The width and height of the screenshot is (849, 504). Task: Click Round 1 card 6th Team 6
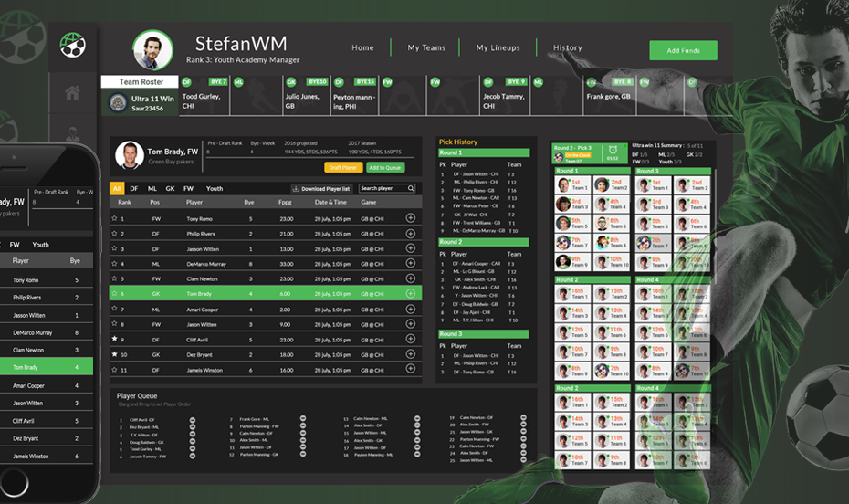[612, 224]
